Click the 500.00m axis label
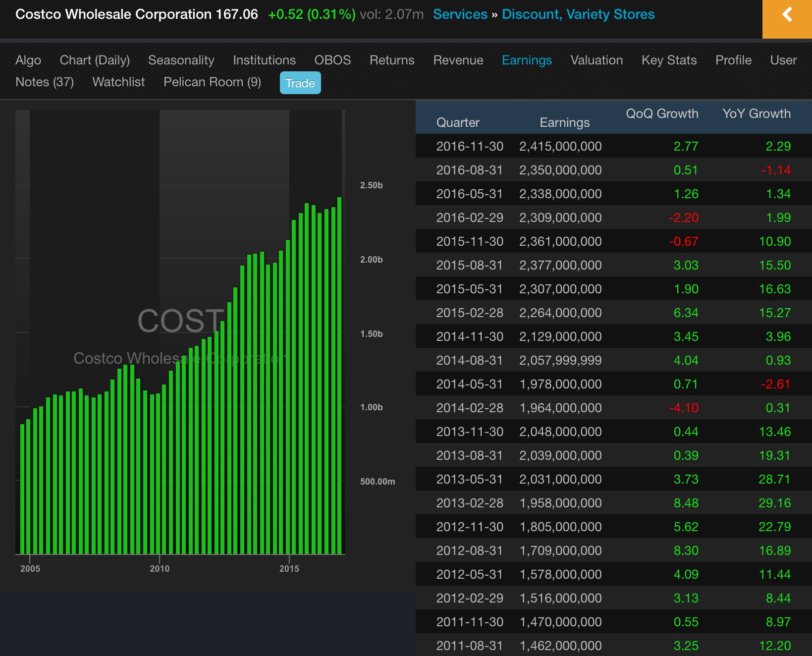Screen dimensions: 812x656 pos(378,482)
